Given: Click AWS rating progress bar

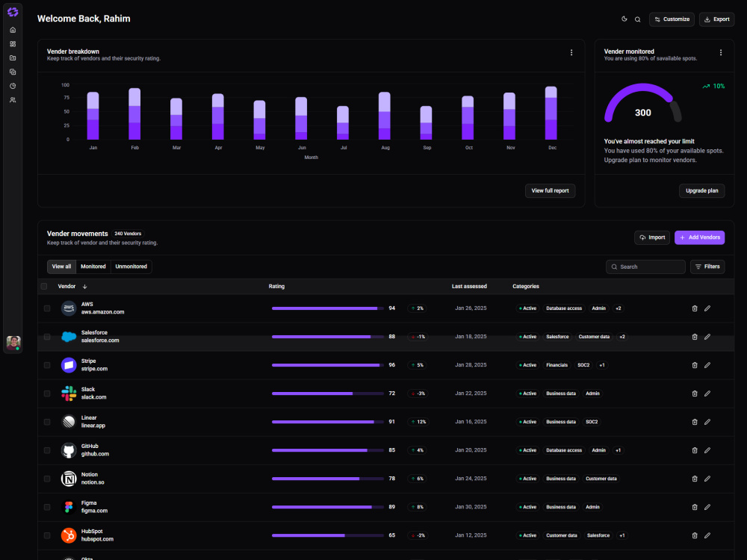Looking at the screenshot, I should (328, 308).
